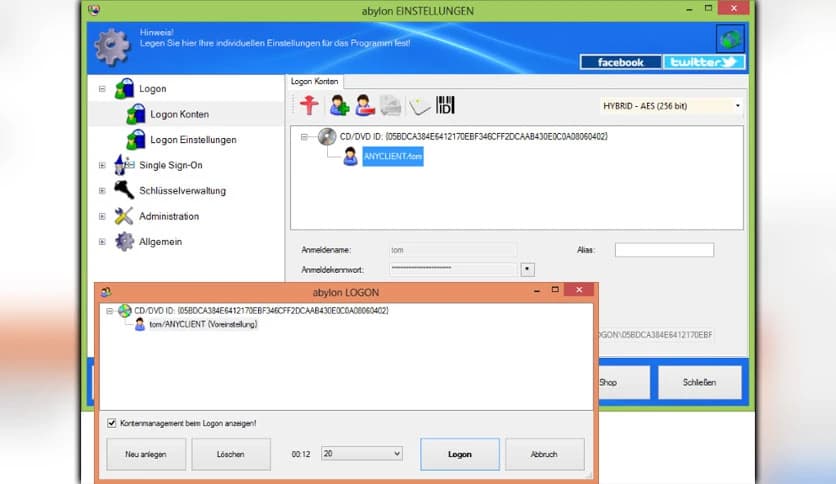Select Single Sign-On in the sidebar
Image resolution: width=836 pixels, height=484 pixels.
pos(171,165)
